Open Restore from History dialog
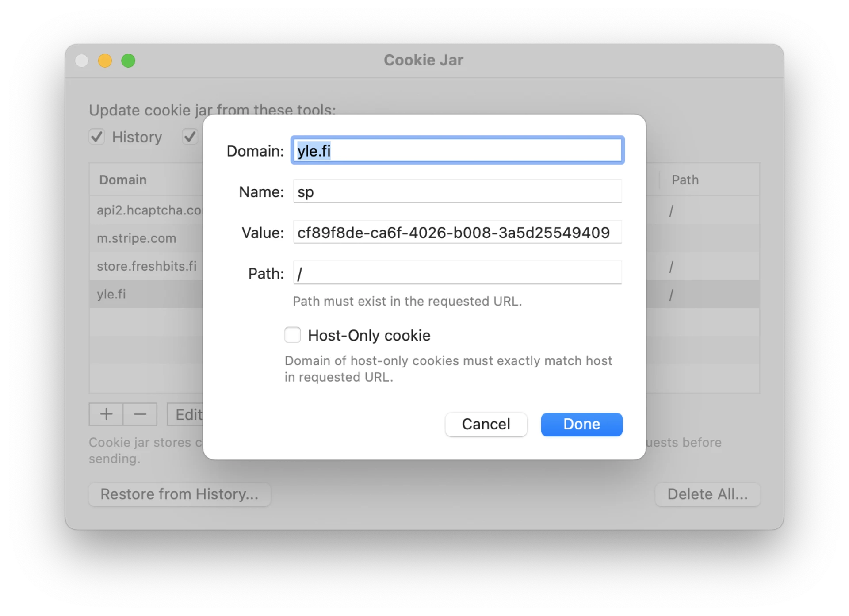 tap(179, 494)
